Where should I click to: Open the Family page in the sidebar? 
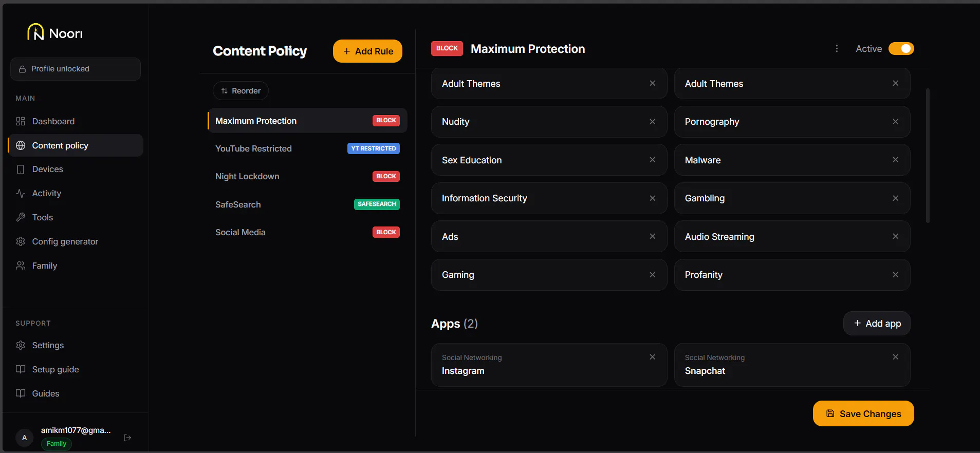[76, 266]
